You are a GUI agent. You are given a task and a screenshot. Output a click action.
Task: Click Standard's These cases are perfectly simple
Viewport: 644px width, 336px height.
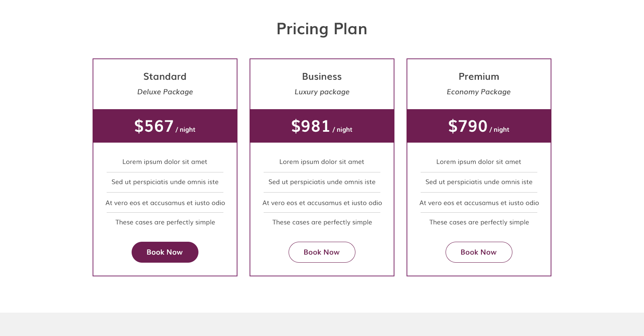coord(165,222)
